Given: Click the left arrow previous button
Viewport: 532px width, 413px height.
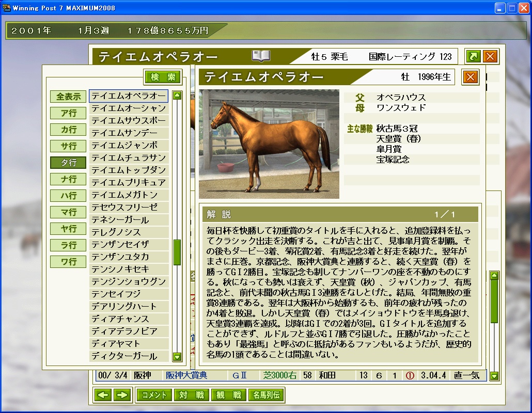Looking at the screenshot, I should coord(104,395).
